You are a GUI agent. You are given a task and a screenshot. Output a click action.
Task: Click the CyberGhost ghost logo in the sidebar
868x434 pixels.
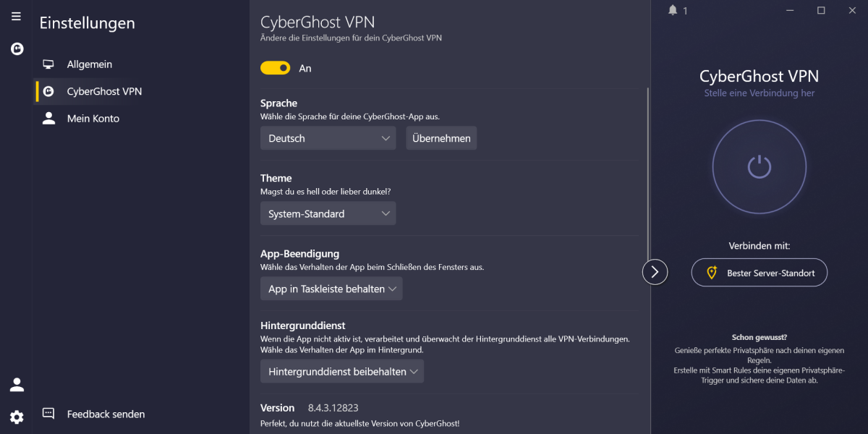coord(16,48)
